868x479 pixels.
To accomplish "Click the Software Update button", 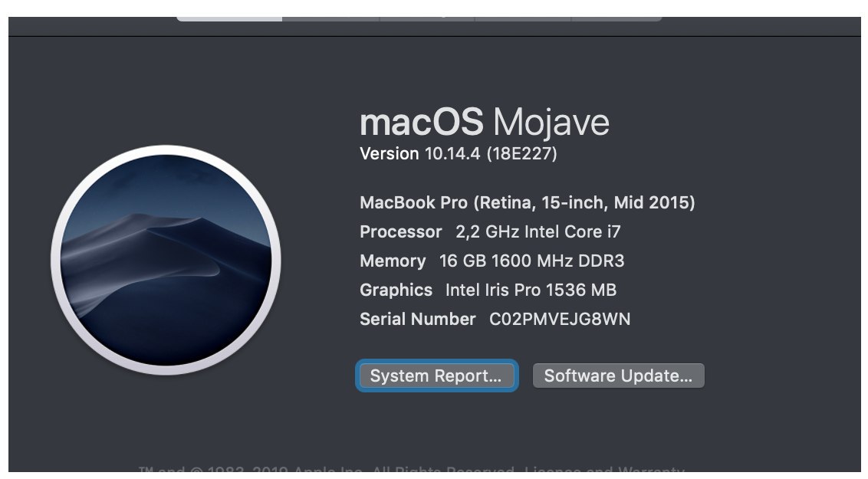I will 618,376.
